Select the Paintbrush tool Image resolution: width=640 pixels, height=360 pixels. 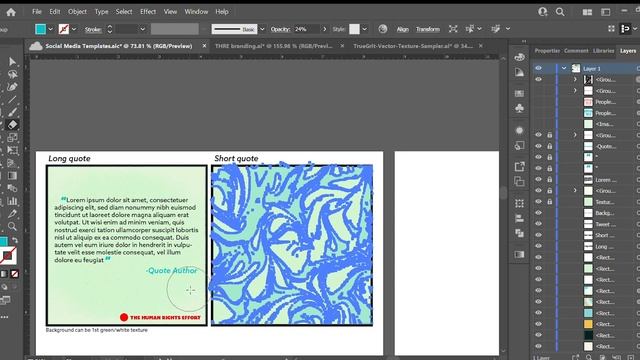point(12,112)
